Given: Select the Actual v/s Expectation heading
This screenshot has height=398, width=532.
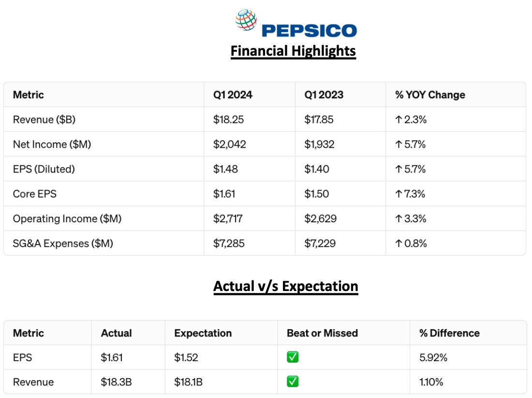Looking at the screenshot, I should pos(286,286).
